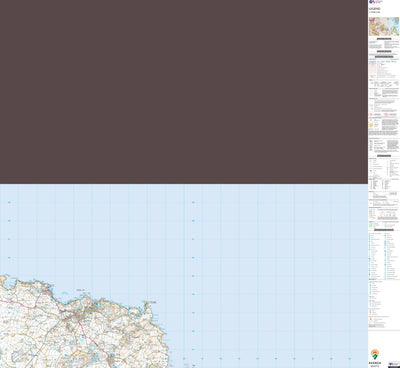
Task: Open the map cover thumbnail image
Action: click(384, 27)
